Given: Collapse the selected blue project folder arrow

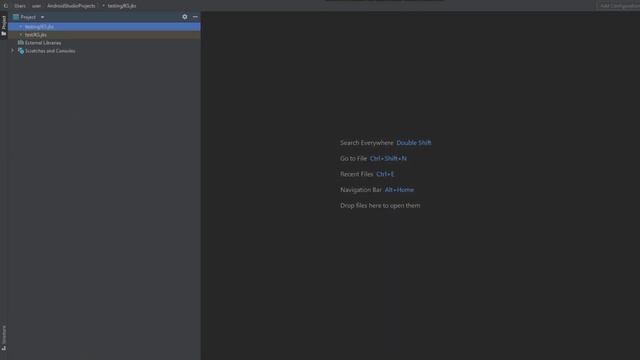Looking at the screenshot, I should tap(20, 27).
